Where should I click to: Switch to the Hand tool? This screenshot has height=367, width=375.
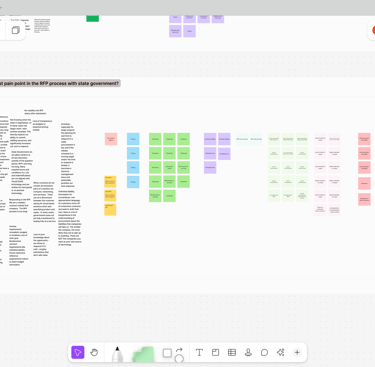pos(94,352)
